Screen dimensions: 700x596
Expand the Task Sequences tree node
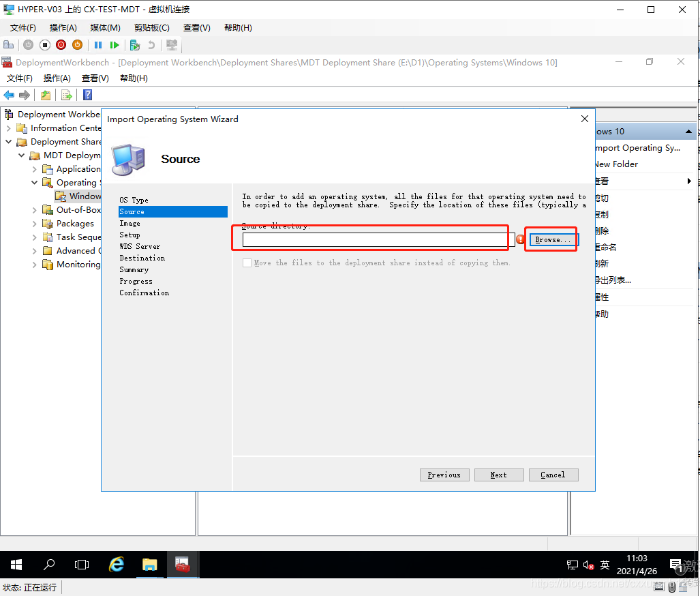34,237
